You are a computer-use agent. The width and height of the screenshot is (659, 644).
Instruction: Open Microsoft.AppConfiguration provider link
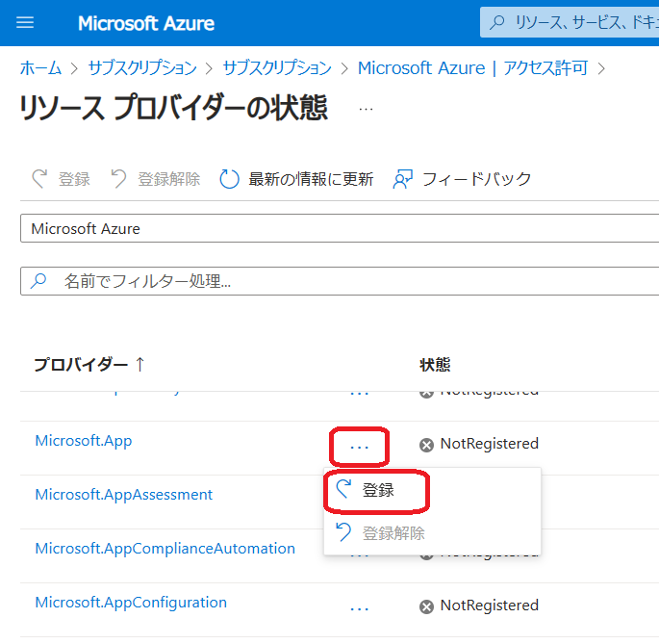pos(131,602)
